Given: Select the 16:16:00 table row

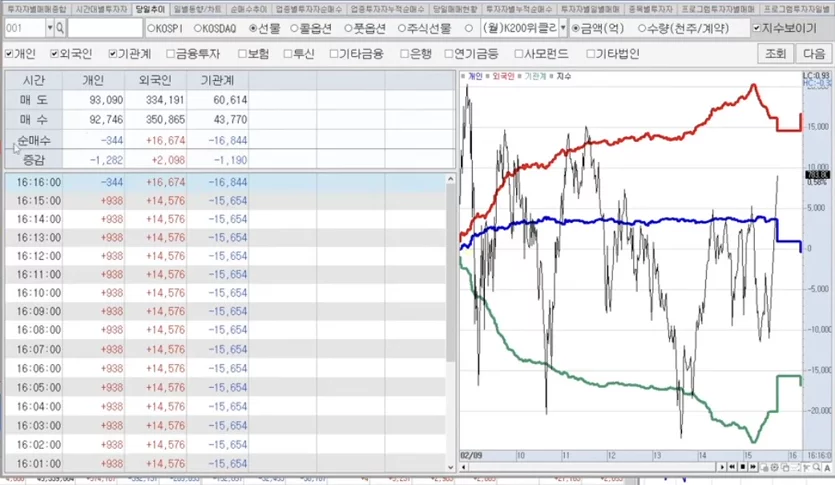Looking at the screenshot, I should point(225,182).
